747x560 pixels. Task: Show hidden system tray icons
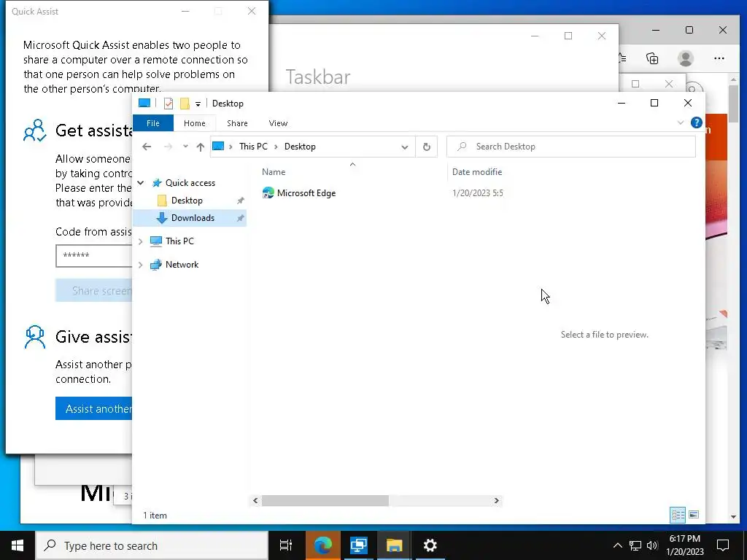[x=617, y=545]
